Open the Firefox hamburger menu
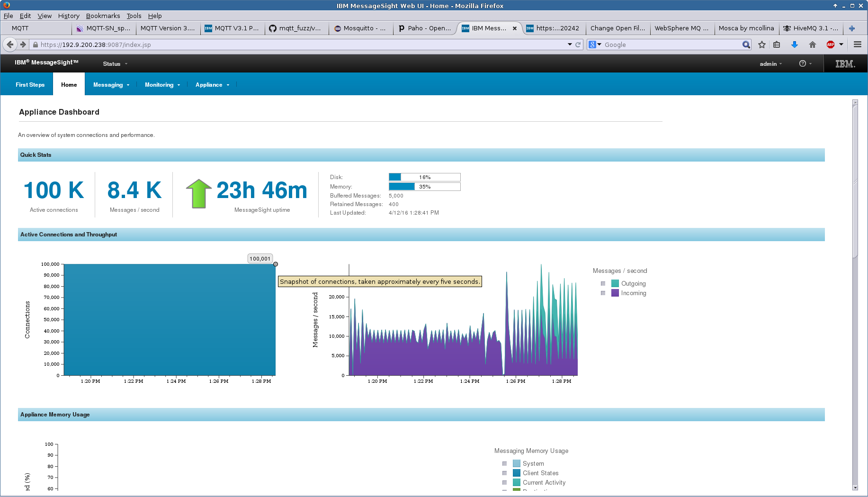 point(857,45)
